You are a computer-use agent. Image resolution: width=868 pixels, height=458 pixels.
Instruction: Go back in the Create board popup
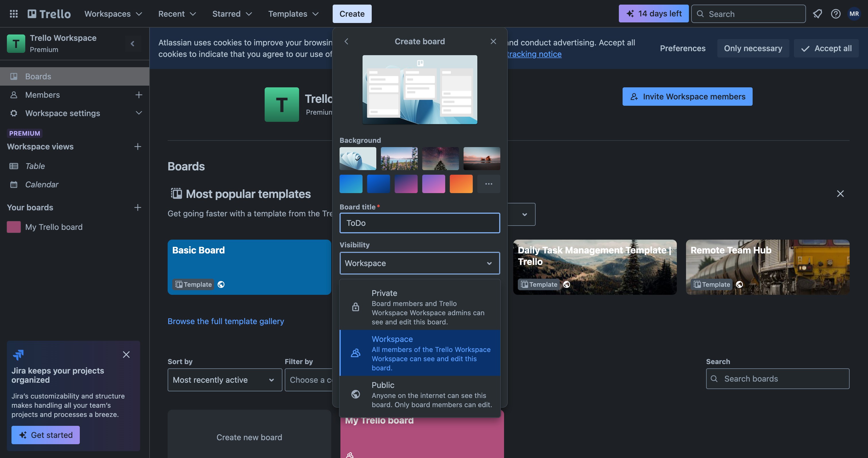pyautogui.click(x=346, y=41)
